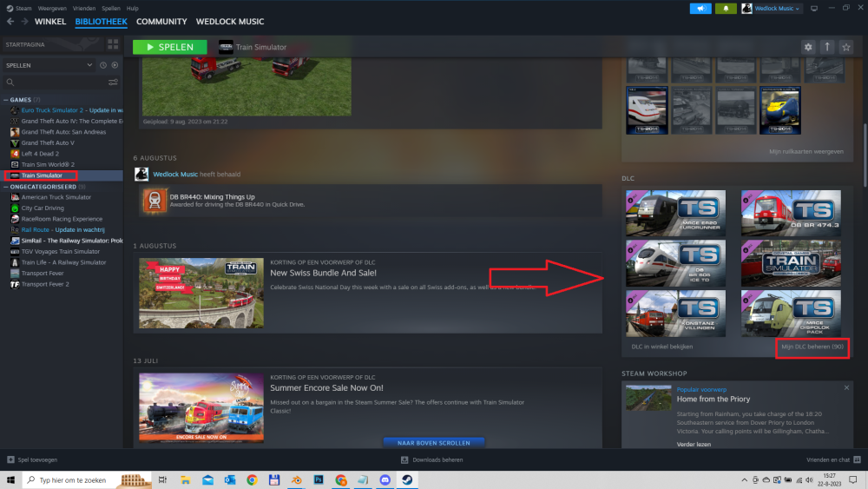The width and height of the screenshot is (868, 489).
Task: Open the green notifications bell
Action: coord(725,8)
